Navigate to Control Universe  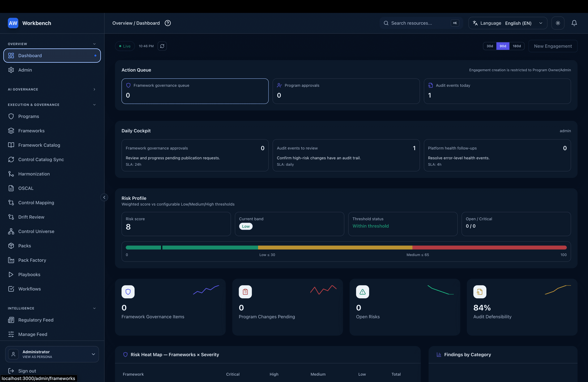[52, 231]
